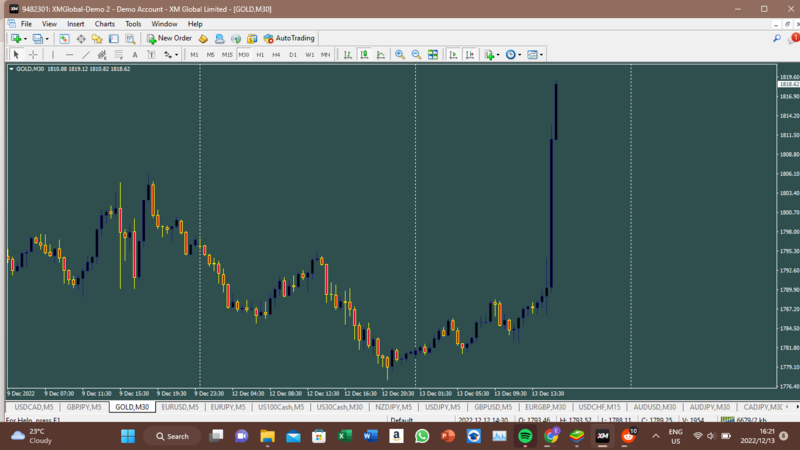Open the New Chart toolbar button
Screen dimensions: 800x450
[x=16, y=38]
